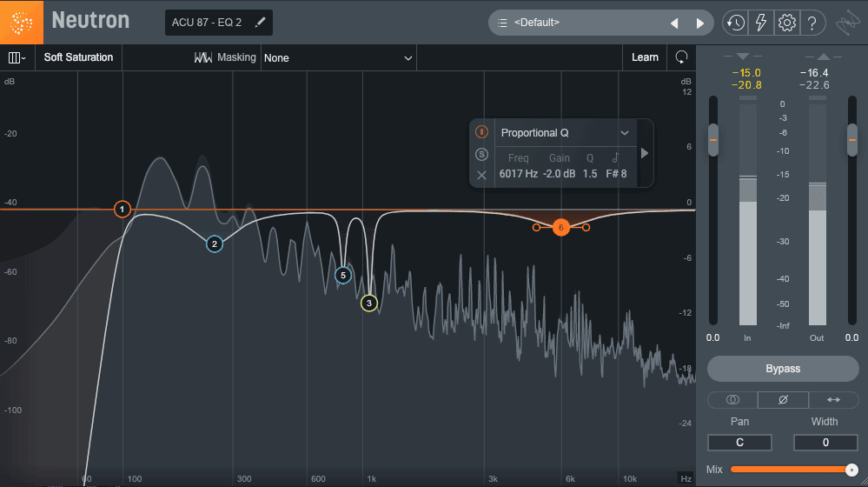Edit the Freq value 6017 Hz
This screenshot has width=868, height=487.
(518, 173)
